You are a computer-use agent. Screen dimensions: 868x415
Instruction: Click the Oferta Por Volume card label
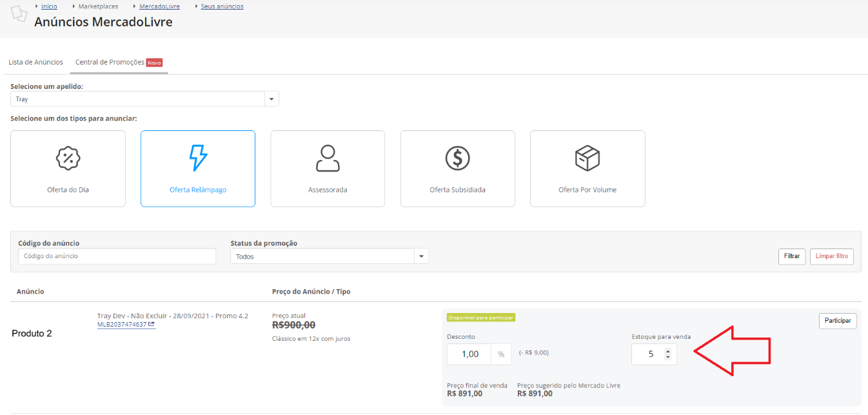click(587, 190)
